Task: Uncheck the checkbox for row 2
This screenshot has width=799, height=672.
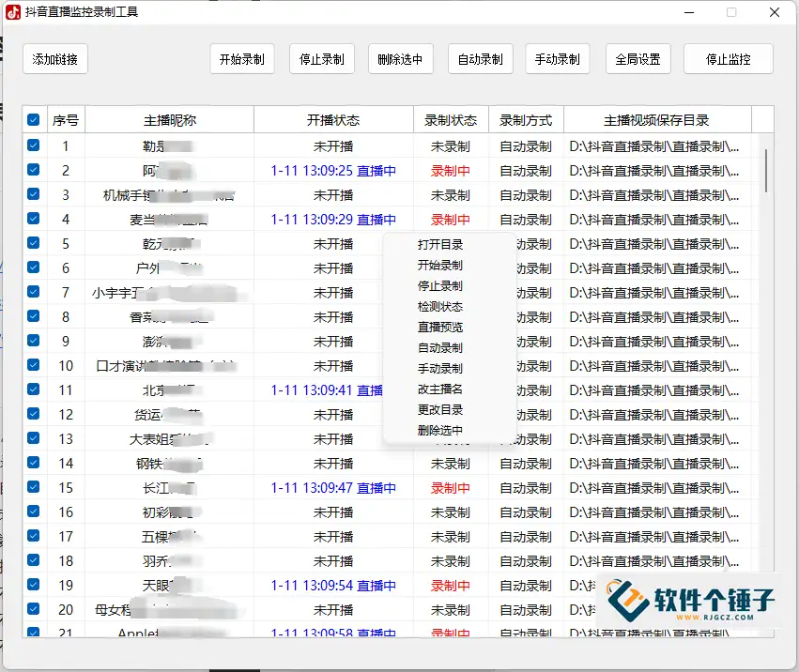Action: 34,170
